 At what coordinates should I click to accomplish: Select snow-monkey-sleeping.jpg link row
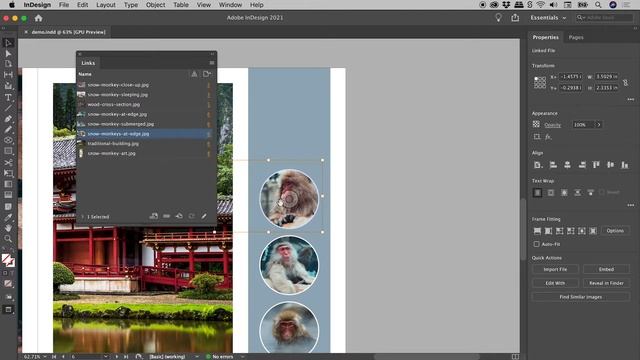pyautogui.click(x=144, y=95)
